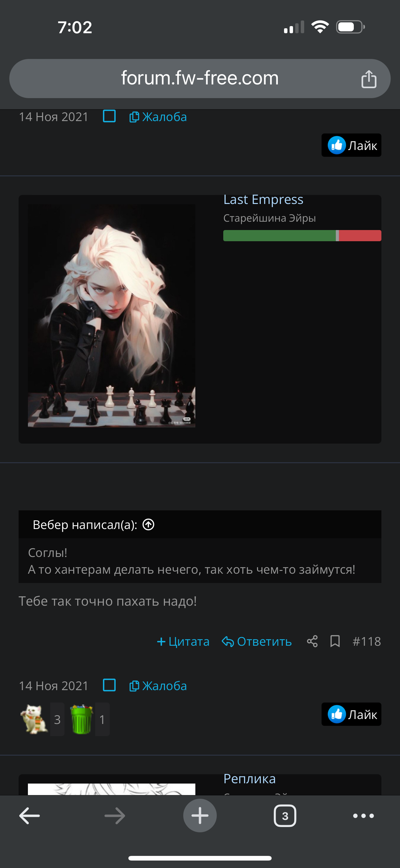Jump to Вебер's original quoted post arrow
Screen dimensions: 400x868
pos(149,524)
